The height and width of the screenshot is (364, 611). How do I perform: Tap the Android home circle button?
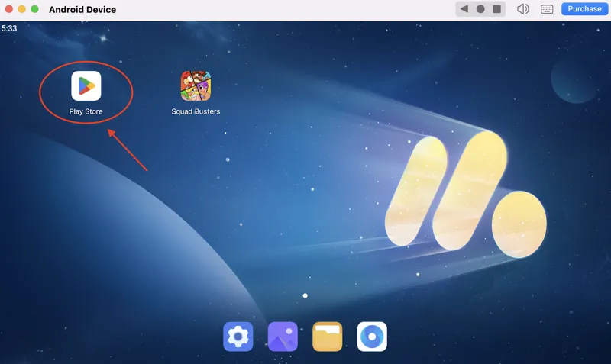tap(480, 9)
